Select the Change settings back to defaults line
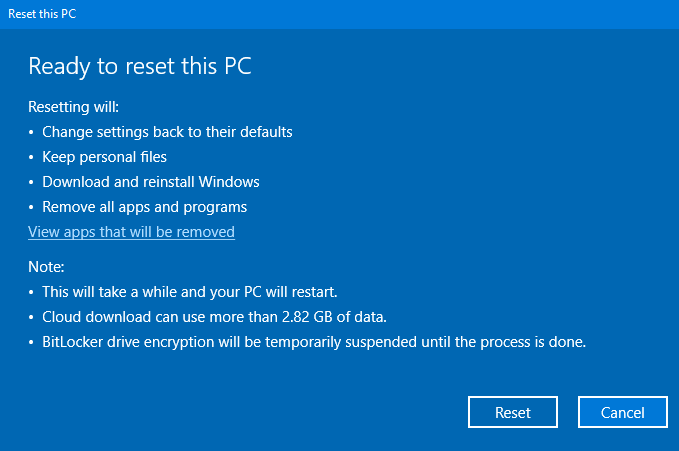Screen dimensions: 679x451 167,132
